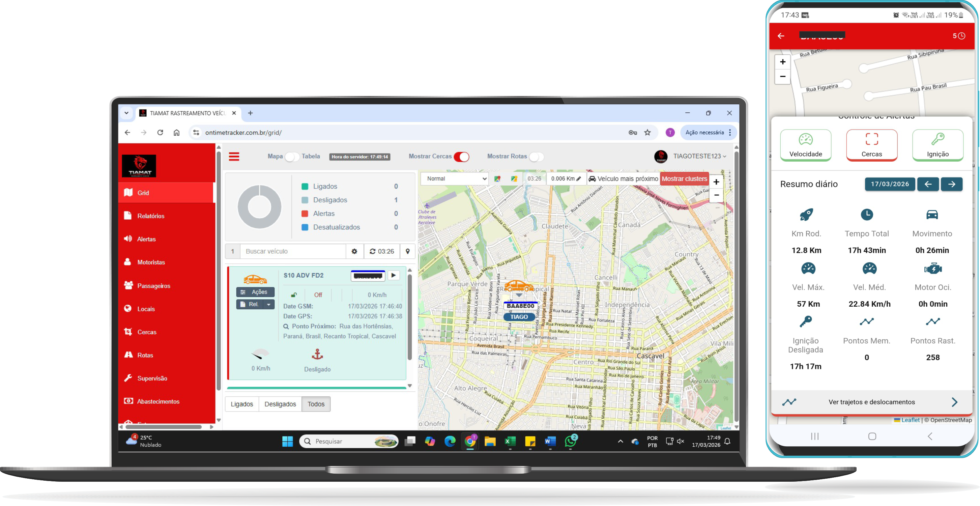
Task: Click the red back arrow in phone header
Action: (x=781, y=36)
